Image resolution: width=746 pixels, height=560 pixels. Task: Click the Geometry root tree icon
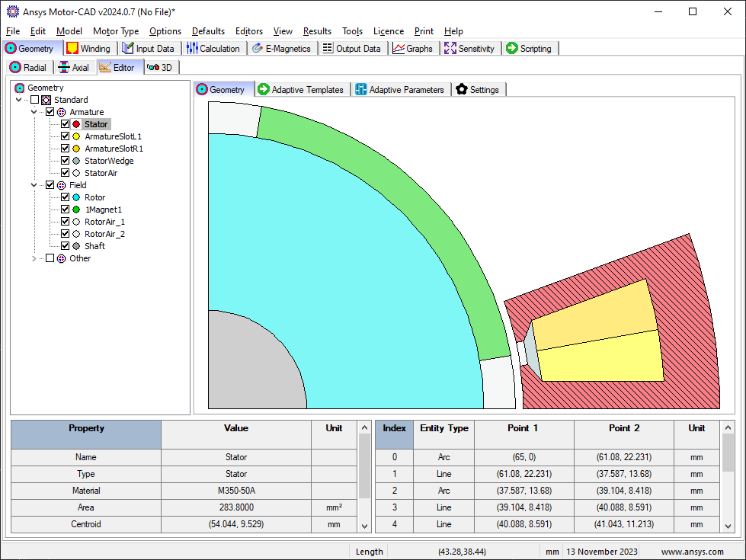20,88
